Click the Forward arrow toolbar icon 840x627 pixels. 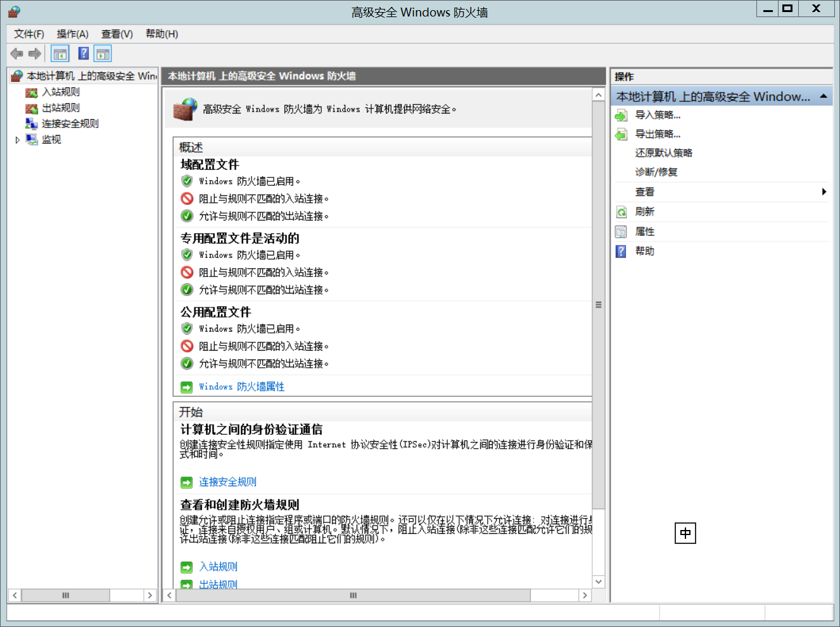click(35, 54)
